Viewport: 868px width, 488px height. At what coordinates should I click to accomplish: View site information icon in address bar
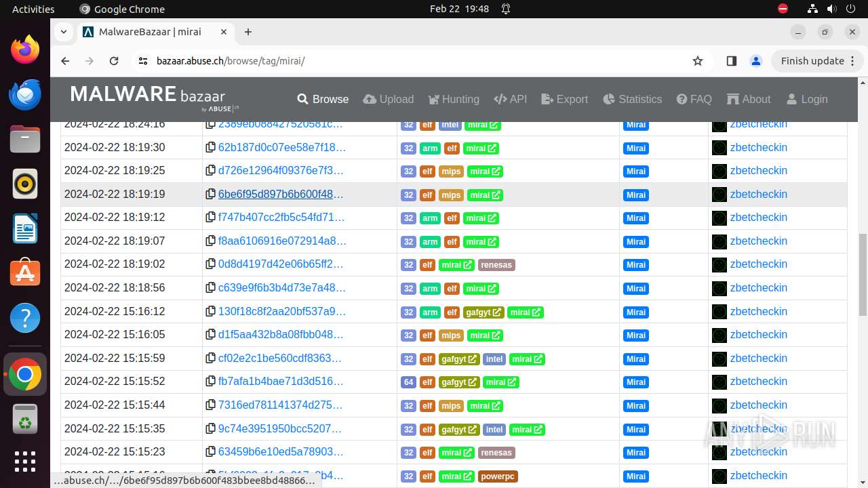point(142,61)
